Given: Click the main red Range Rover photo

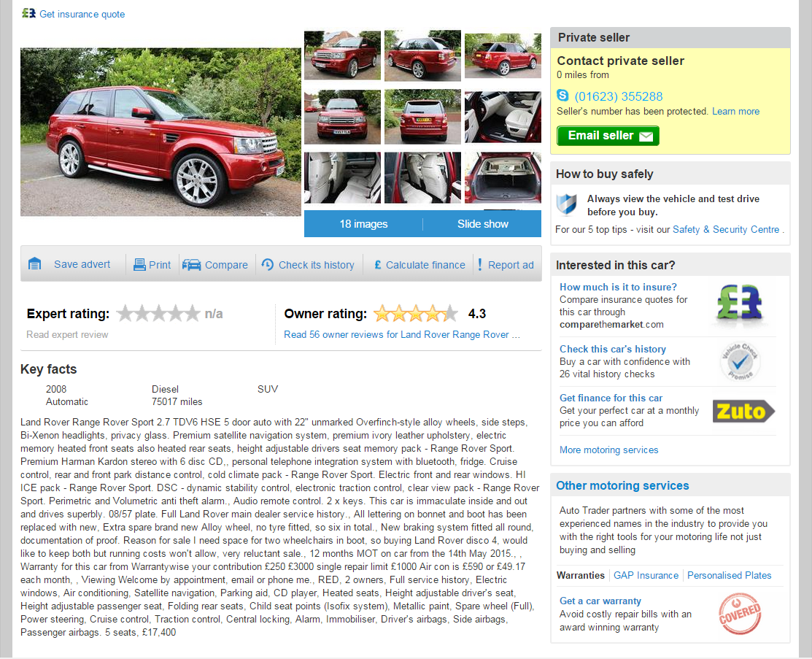Looking at the screenshot, I should click(161, 132).
